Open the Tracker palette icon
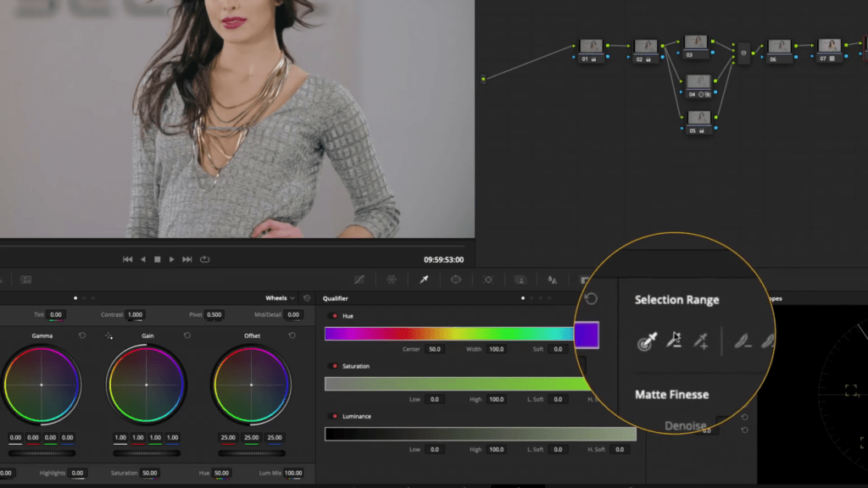 click(x=488, y=280)
